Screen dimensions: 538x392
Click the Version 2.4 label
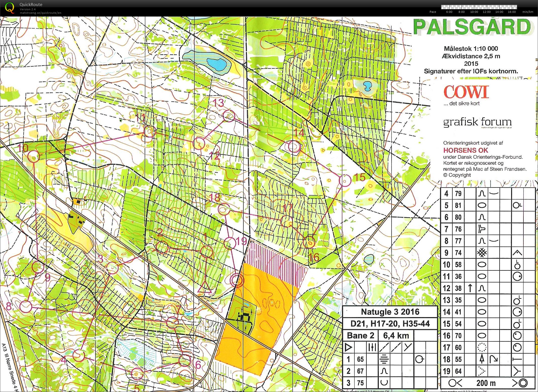point(28,9)
